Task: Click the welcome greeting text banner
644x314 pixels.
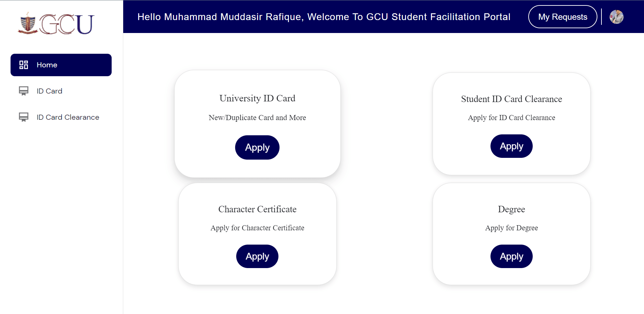Action: click(324, 17)
